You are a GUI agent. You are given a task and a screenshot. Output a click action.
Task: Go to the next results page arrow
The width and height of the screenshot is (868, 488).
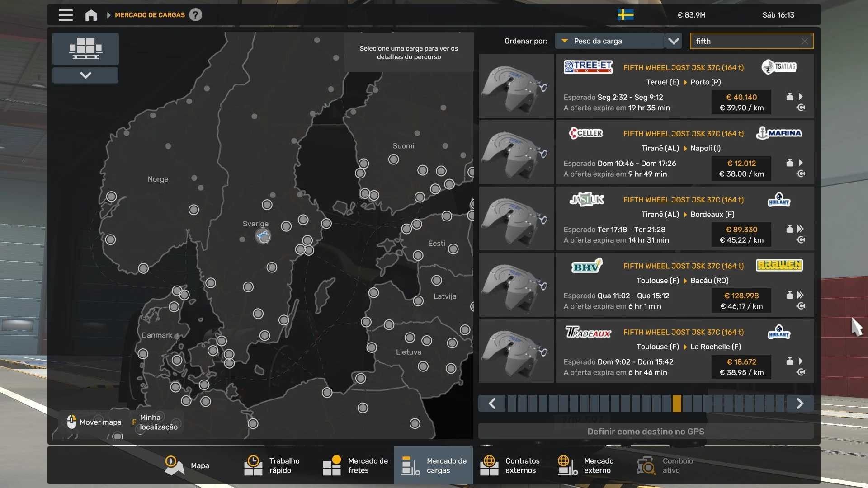[x=800, y=403]
